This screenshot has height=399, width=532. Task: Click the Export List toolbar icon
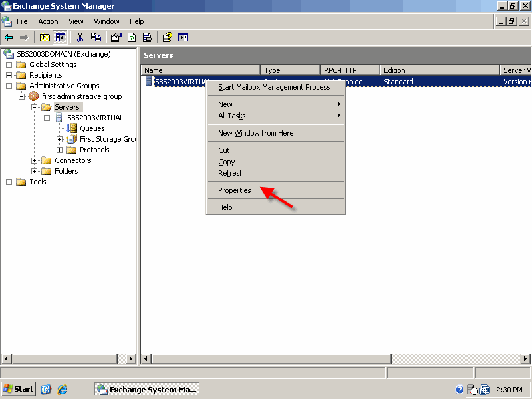point(147,37)
